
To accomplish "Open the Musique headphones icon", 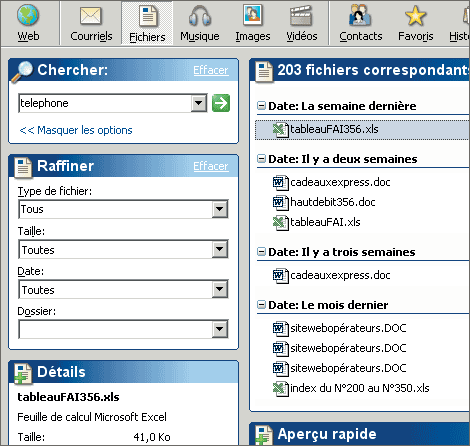I will [200, 16].
